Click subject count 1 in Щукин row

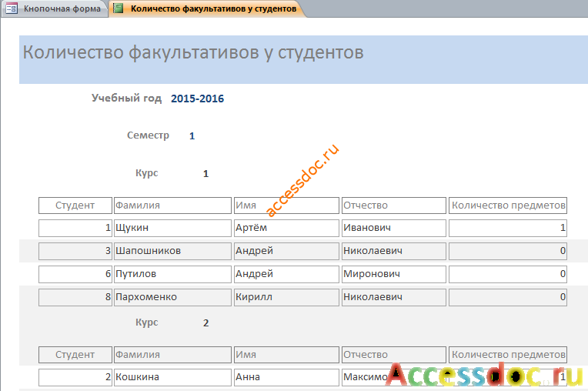click(508, 228)
